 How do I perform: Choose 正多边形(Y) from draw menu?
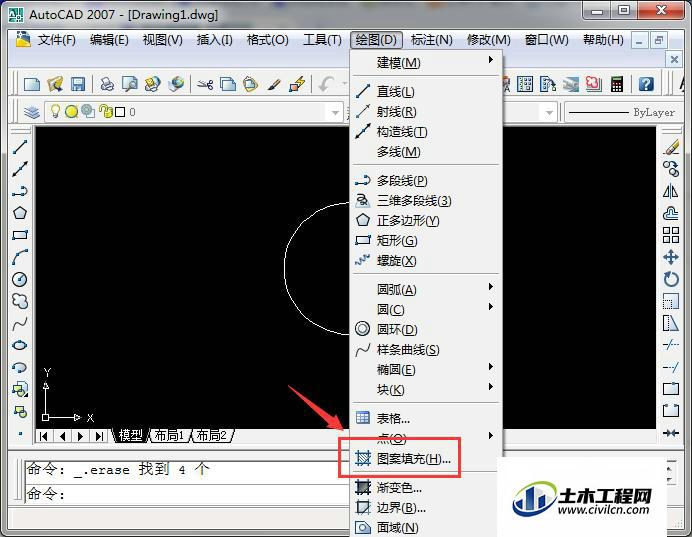click(x=427, y=220)
